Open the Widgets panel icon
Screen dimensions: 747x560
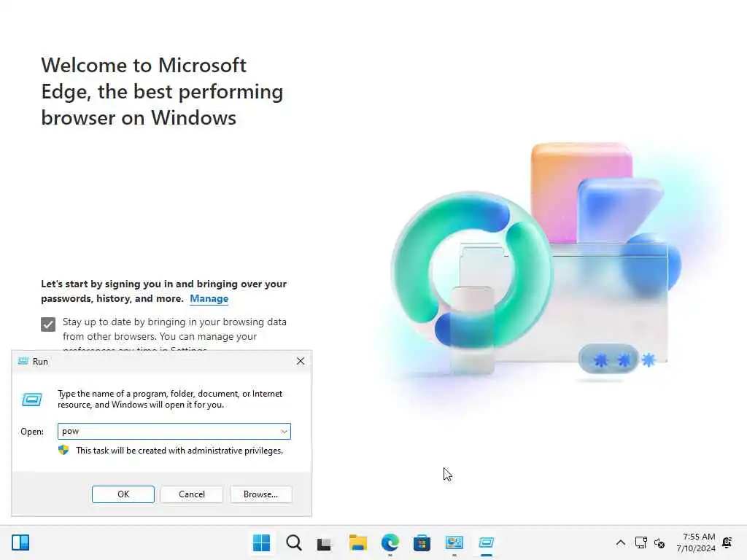pos(20,542)
